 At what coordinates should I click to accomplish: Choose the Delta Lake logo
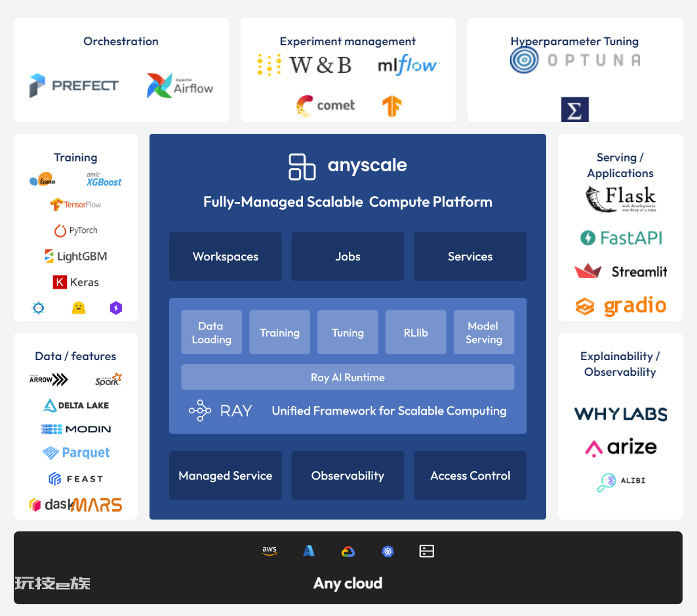(75, 405)
